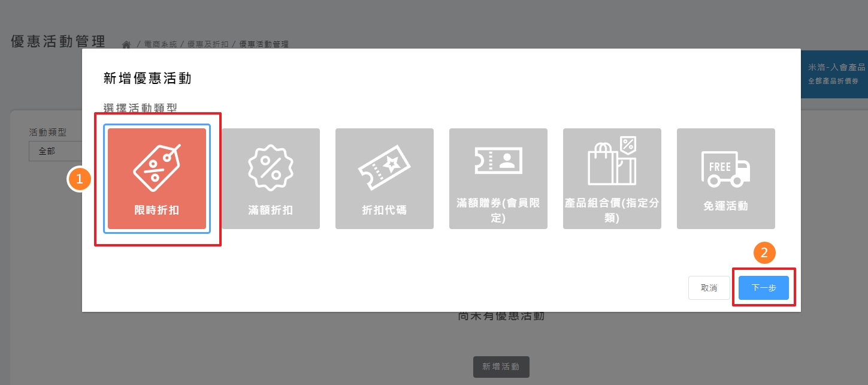Select the 免運活動 free truck icon
The width and height of the screenshot is (868, 385).
725,167
